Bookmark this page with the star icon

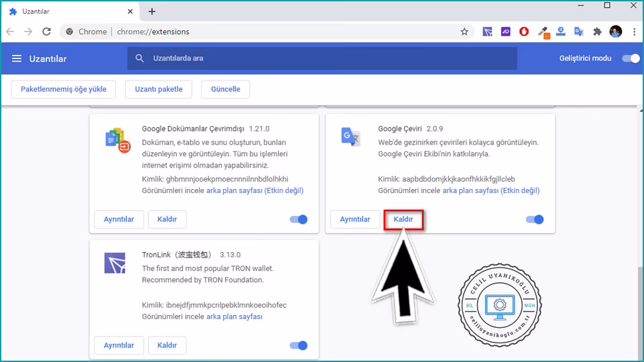point(464,32)
